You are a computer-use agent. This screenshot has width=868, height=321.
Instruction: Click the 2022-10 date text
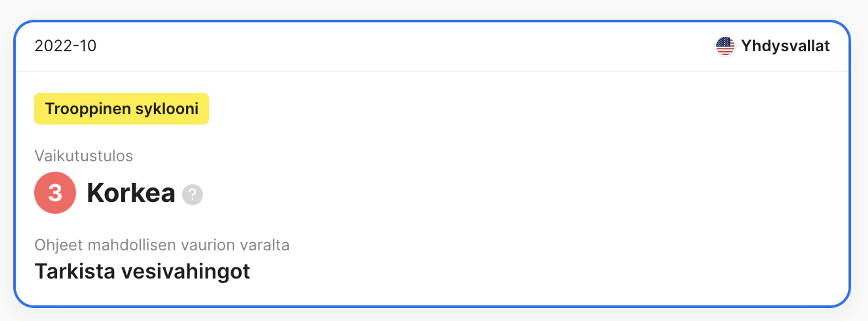point(65,46)
